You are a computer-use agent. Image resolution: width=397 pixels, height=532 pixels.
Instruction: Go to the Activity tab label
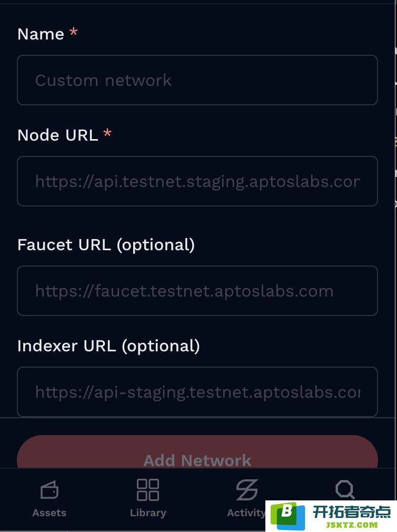click(x=246, y=513)
